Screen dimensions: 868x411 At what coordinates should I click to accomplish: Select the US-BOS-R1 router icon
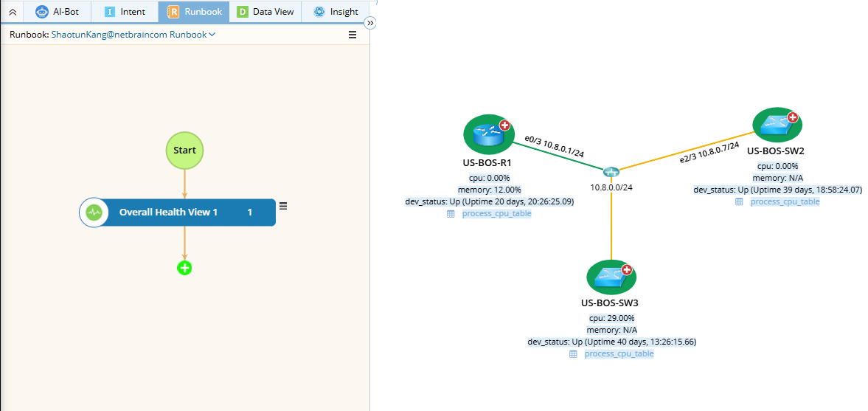(487, 135)
